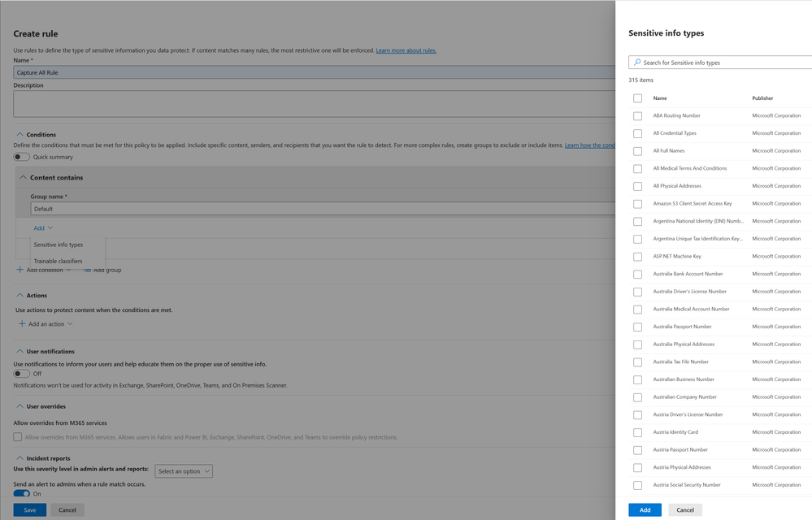Check the All Full Names checkbox

[637, 151]
